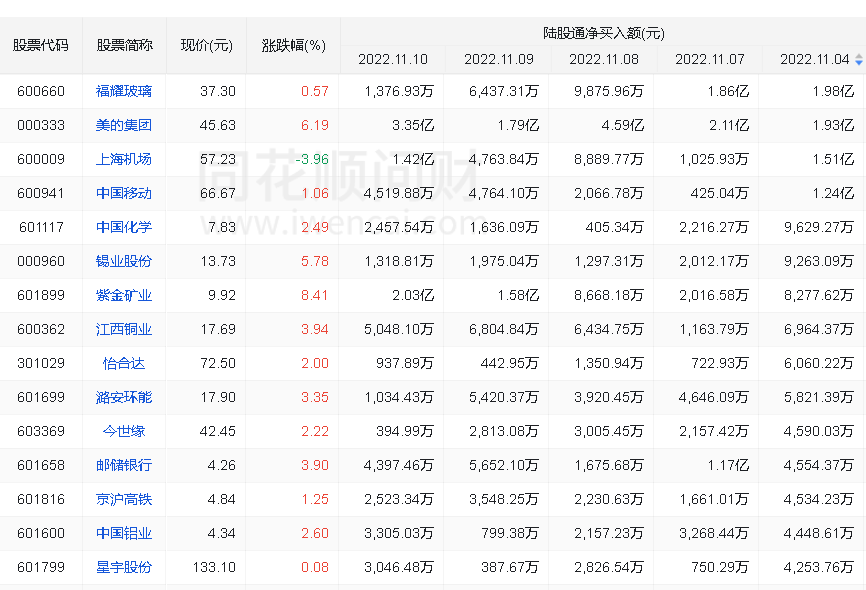Click the 6,804.84万 cell for 江西铜业
Viewport: 866px width, 590px height.
click(504, 329)
